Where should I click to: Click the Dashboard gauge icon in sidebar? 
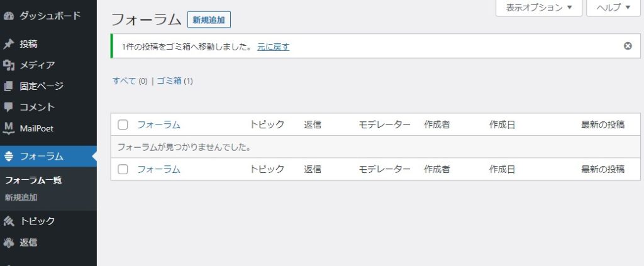click(x=9, y=14)
